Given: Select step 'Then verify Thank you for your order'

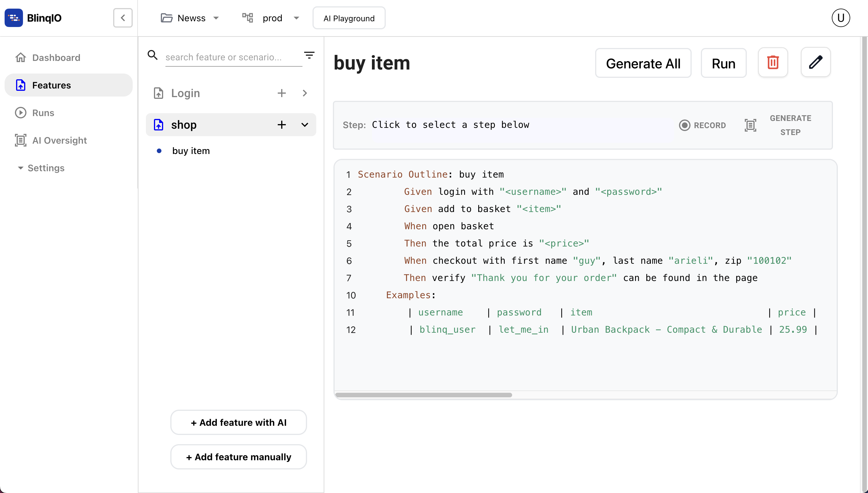Looking at the screenshot, I should pyautogui.click(x=581, y=278).
